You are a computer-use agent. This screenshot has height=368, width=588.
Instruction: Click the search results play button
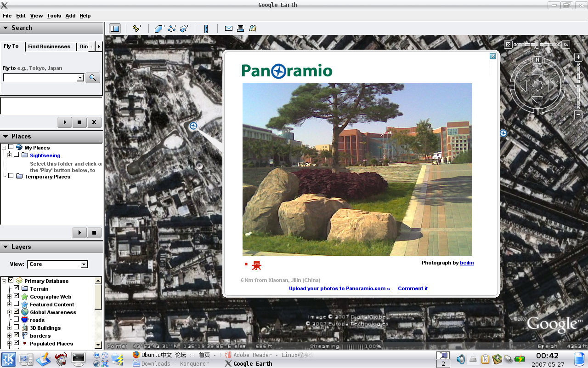[x=65, y=122]
